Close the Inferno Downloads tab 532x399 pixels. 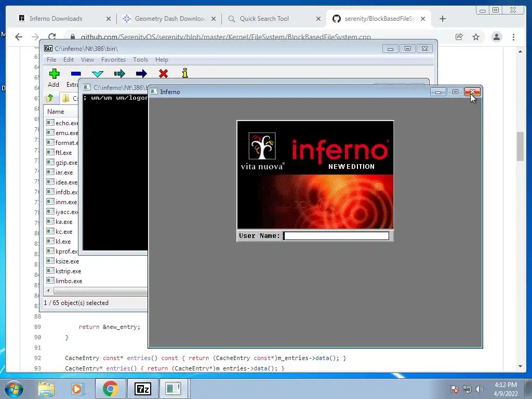pos(109,19)
